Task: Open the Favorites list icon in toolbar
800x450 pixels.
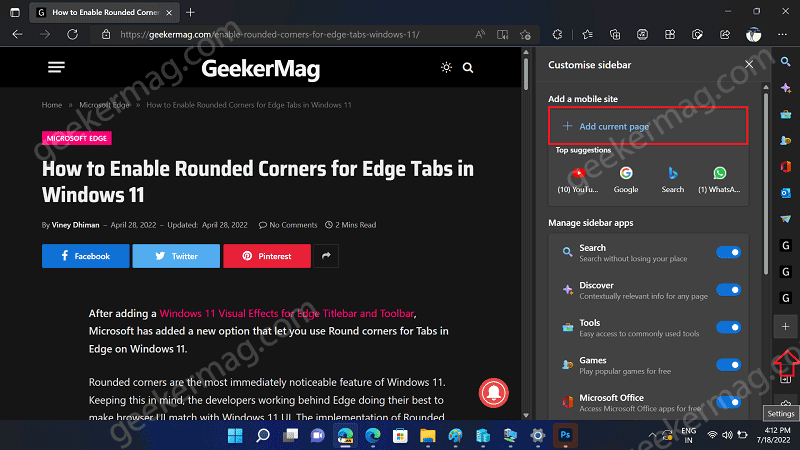Action: click(587, 34)
